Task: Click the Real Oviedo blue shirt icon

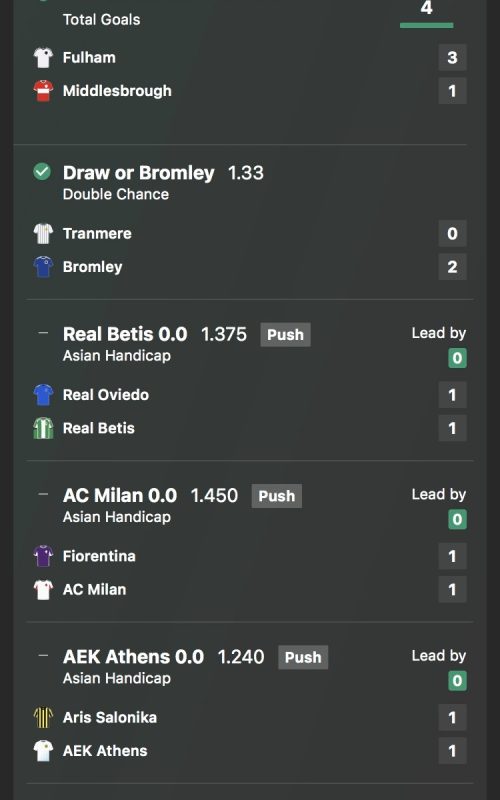Action: pos(43,395)
